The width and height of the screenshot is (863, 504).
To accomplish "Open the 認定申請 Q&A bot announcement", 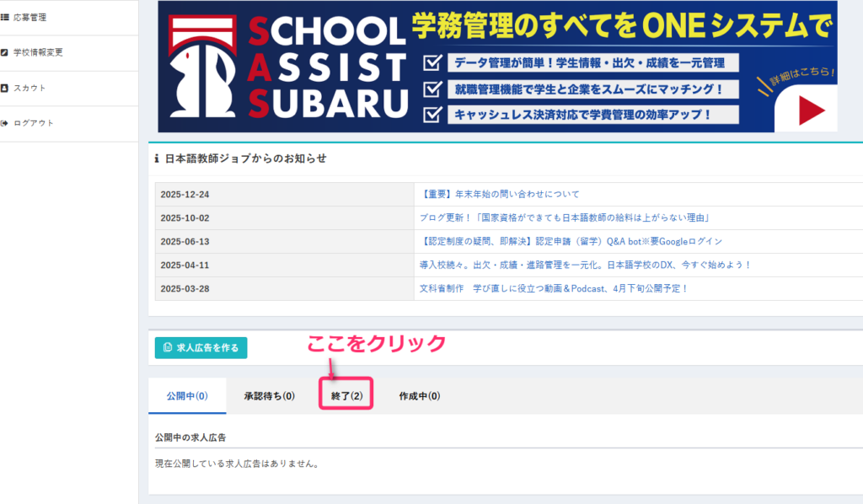I will point(571,241).
